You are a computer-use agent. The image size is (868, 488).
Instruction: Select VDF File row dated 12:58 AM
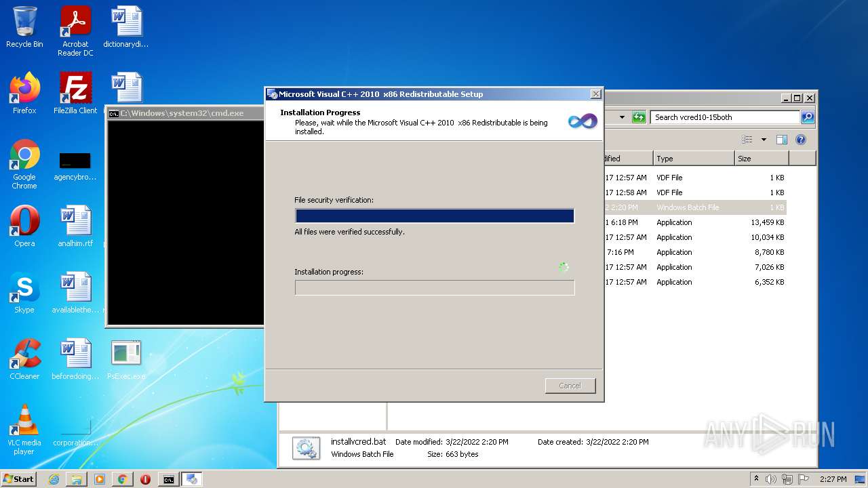pos(694,192)
